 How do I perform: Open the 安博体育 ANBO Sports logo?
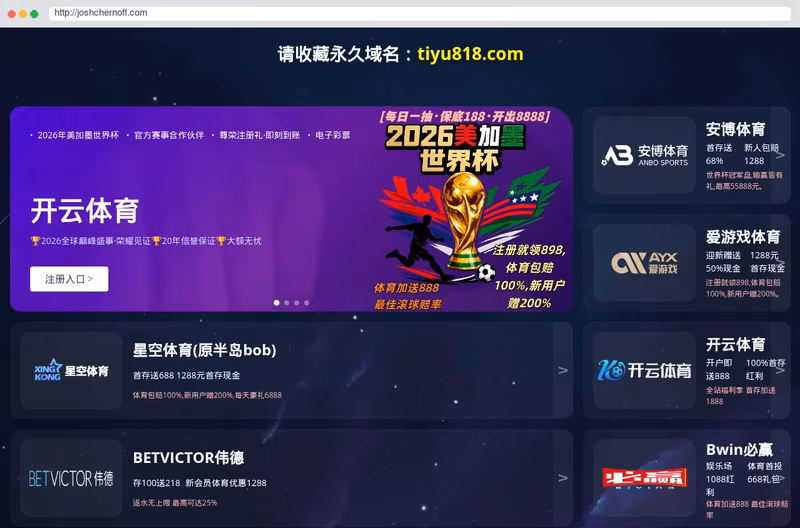point(644,155)
